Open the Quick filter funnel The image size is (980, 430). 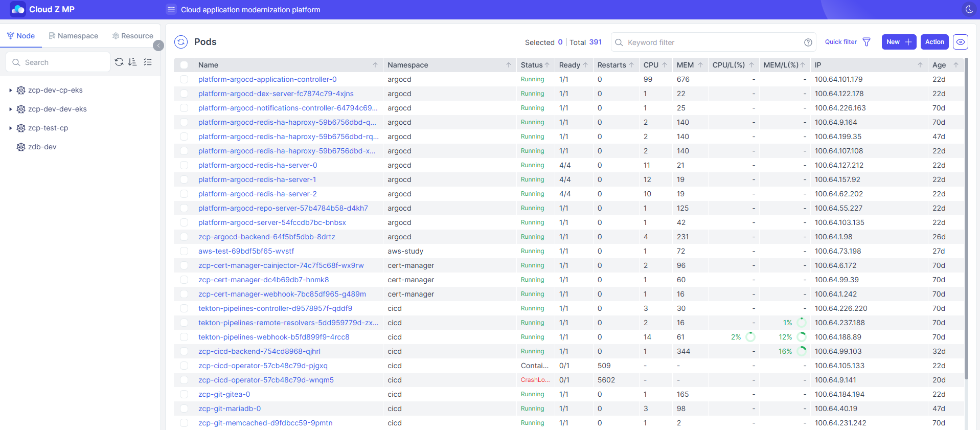pos(867,42)
